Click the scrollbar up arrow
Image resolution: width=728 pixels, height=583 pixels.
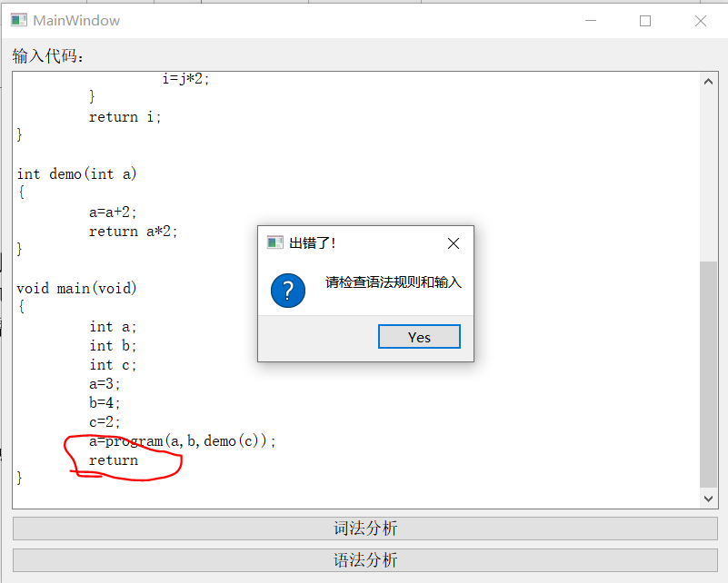(x=709, y=82)
